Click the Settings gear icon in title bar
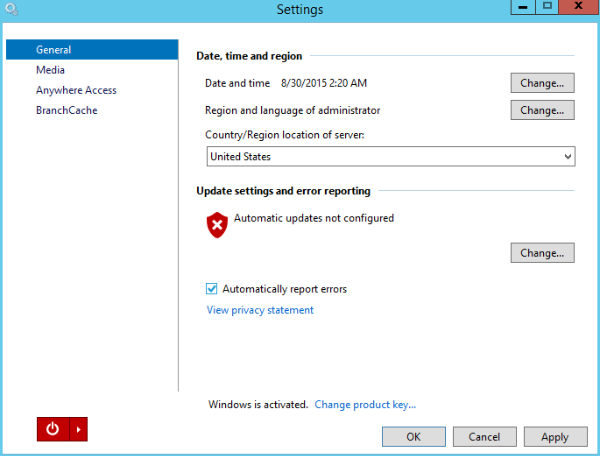 [x=11, y=9]
